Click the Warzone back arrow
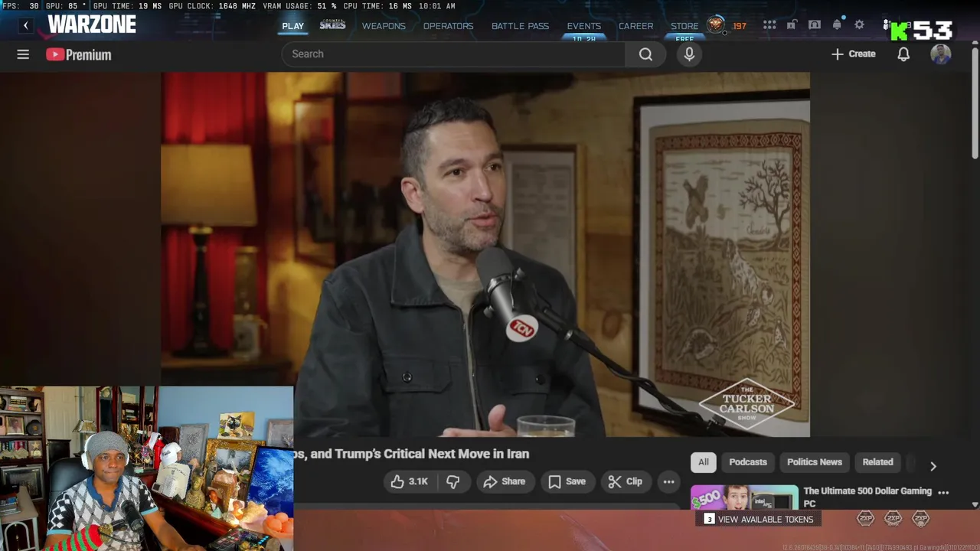 (25, 25)
